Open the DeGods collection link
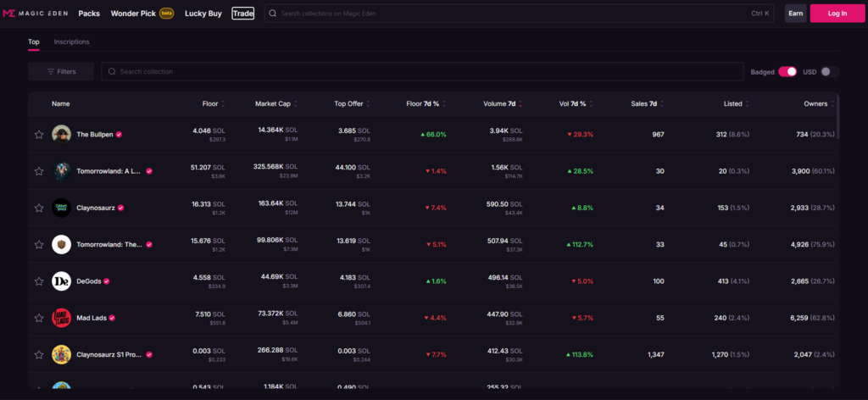This screenshot has height=400, width=868. coord(88,281)
